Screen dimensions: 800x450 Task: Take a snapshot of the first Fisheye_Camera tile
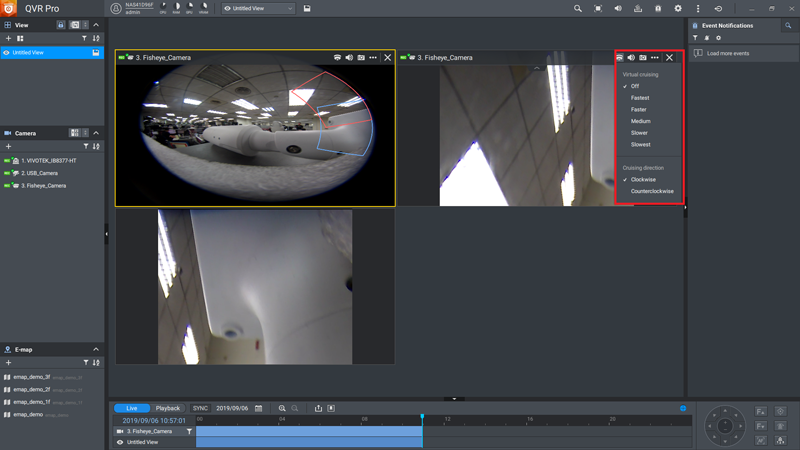coord(361,58)
